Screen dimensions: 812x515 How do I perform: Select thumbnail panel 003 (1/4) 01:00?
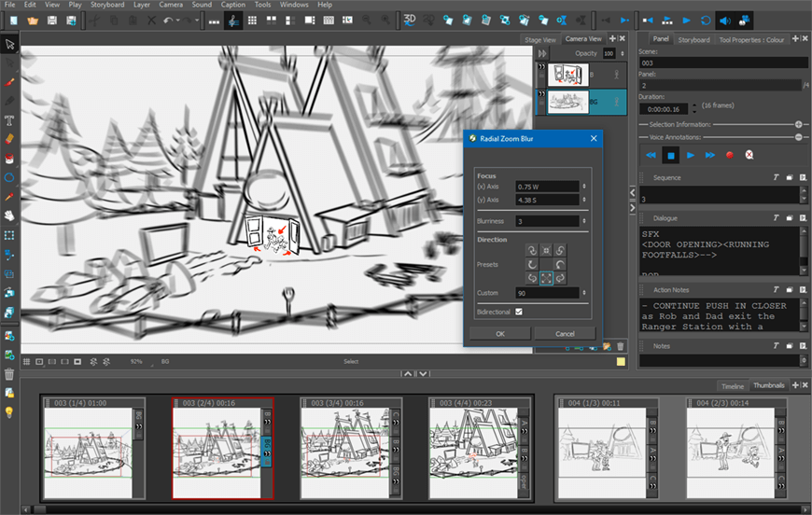pyautogui.click(x=93, y=449)
